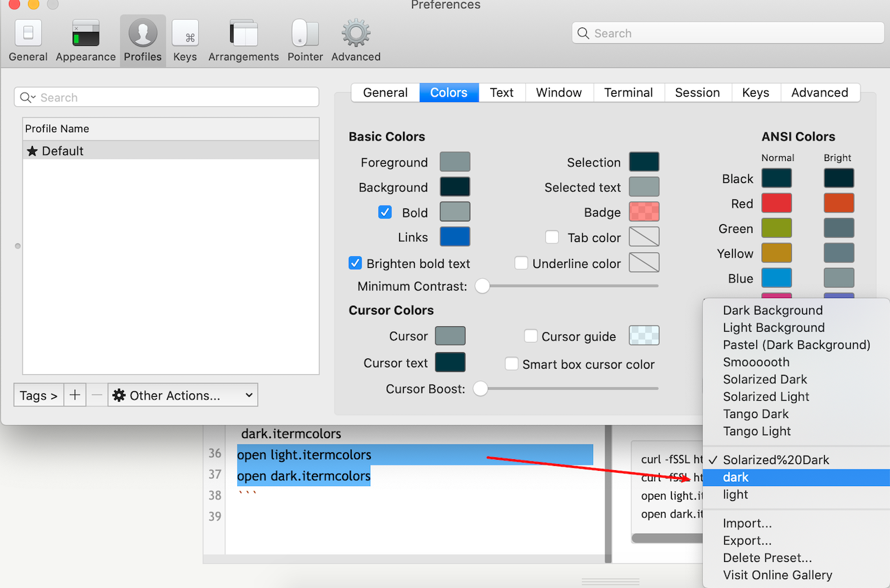The height and width of the screenshot is (588, 890).
Task: Enable the Bold color checkbox
Action: click(x=385, y=212)
